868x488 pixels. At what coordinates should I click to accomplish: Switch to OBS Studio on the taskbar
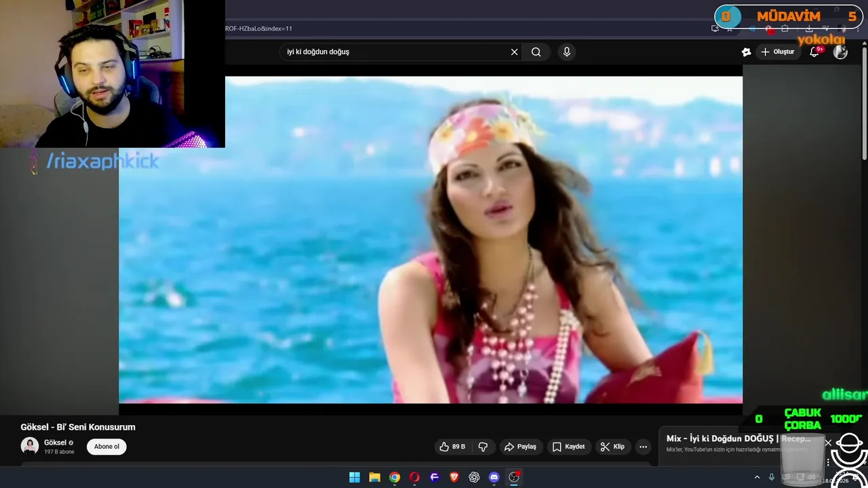coord(514,477)
